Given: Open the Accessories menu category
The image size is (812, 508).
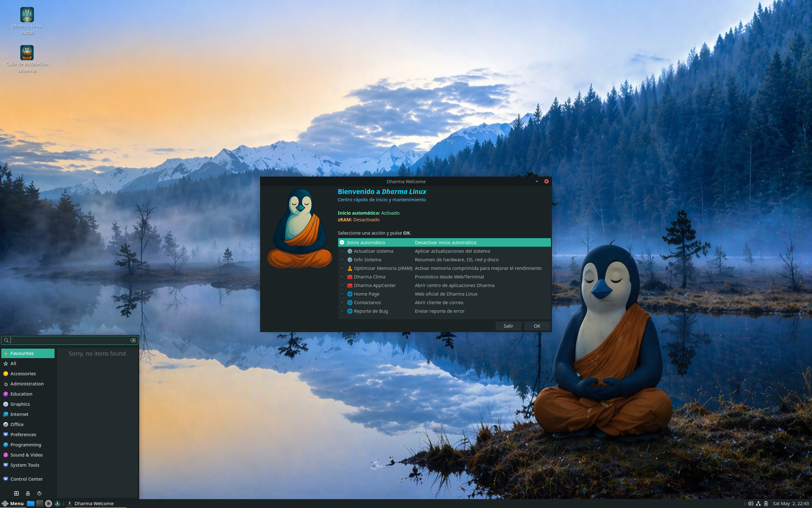Looking at the screenshot, I should [x=28, y=374].
